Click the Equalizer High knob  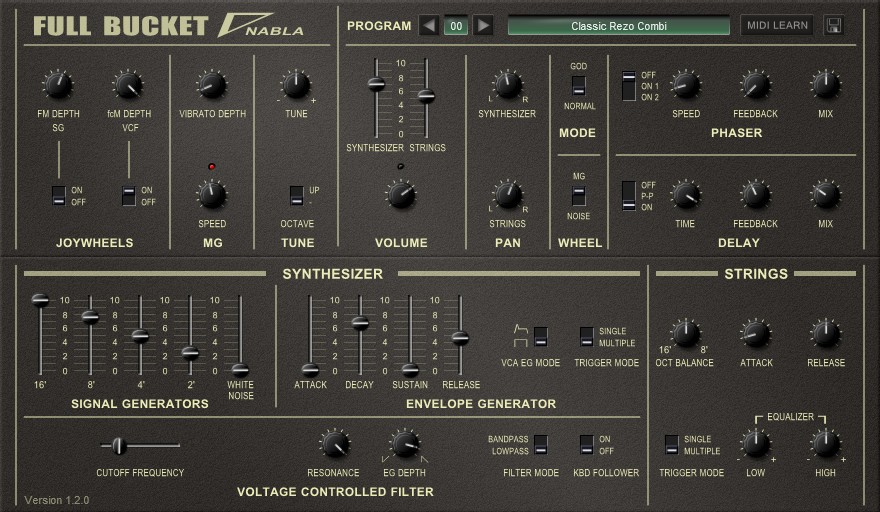[825, 443]
